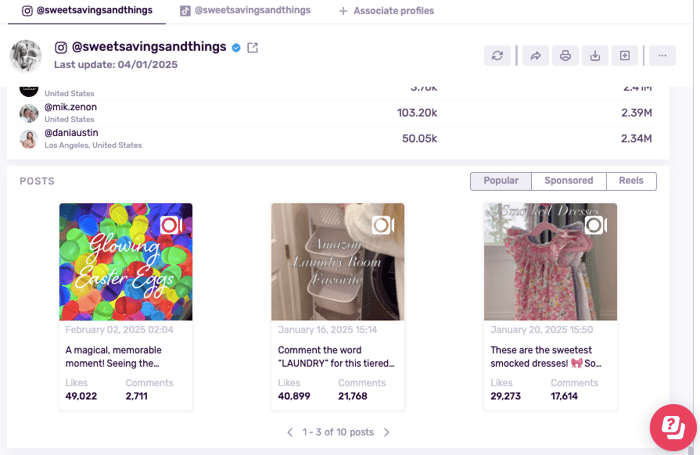This screenshot has height=455, width=700.
Task: Click the share report arrow icon
Action: pyautogui.click(x=536, y=56)
